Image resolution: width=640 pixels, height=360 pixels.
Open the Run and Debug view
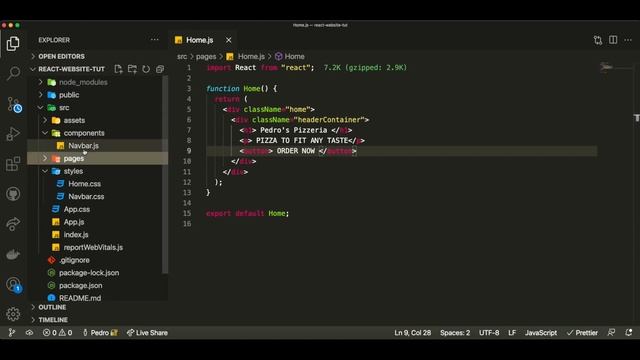pyautogui.click(x=13, y=134)
